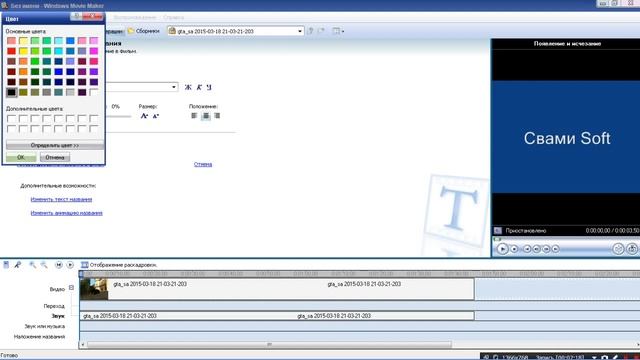Screen dimensions: 640x360
Task: Play the preview in the monitor
Action: tap(502, 249)
